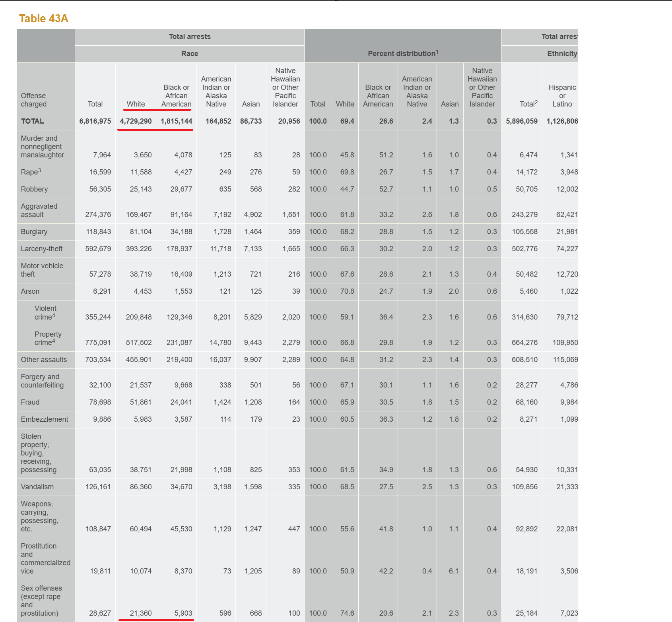Select Weapons total 108,847

98,529
